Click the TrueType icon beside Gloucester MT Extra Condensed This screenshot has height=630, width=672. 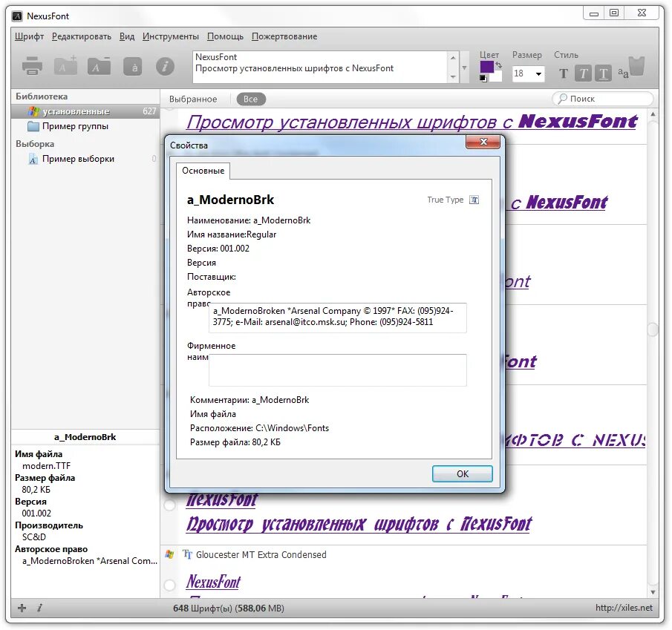[187, 554]
